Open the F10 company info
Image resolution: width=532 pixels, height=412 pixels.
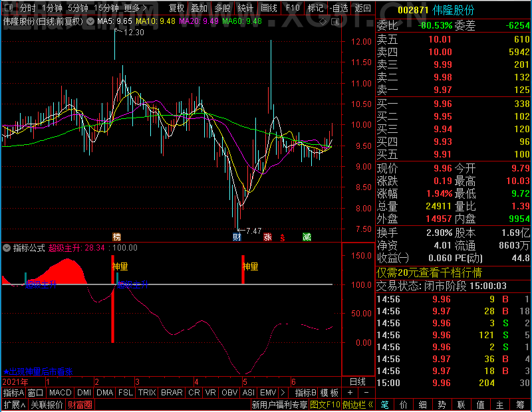pyautogui.click(x=293, y=8)
